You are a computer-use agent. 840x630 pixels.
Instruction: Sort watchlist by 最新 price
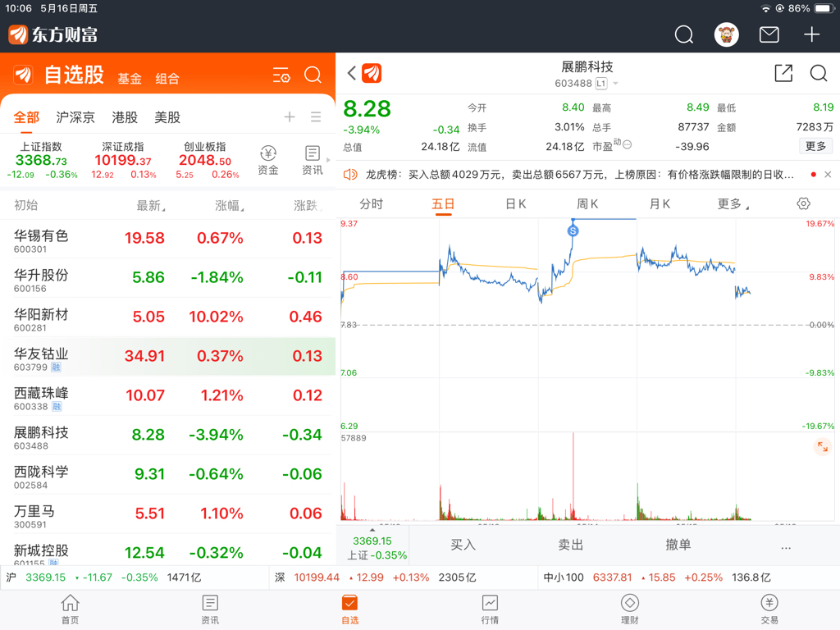151,206
